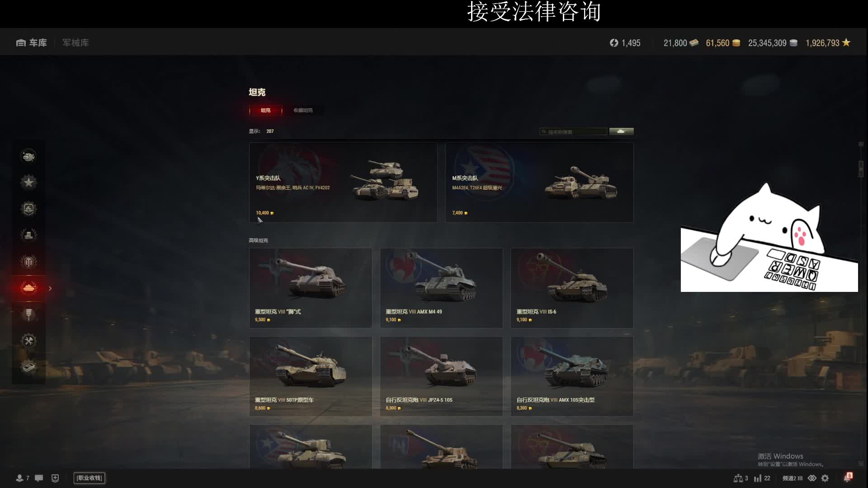Select the 坦克 tab
Viewport: 868px width, 488px height.
tap(265, 110)
